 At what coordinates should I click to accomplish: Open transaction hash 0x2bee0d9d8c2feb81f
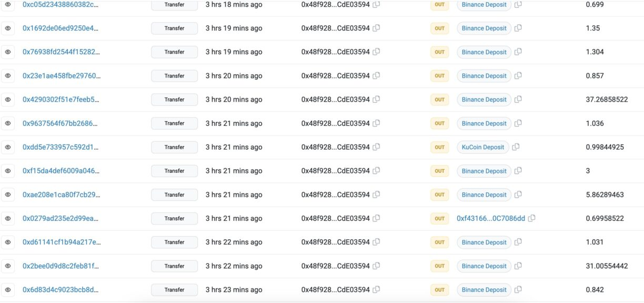click(60, 266)
